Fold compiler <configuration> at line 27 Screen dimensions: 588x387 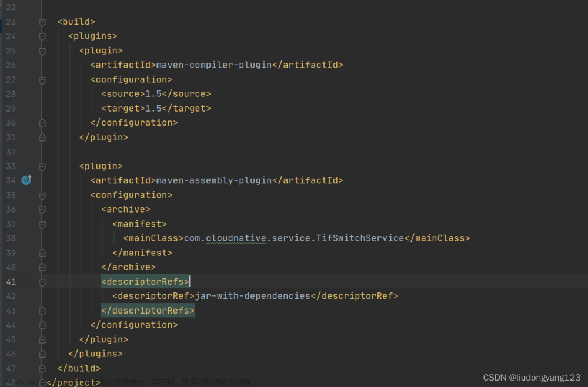(x=42, y=80)
